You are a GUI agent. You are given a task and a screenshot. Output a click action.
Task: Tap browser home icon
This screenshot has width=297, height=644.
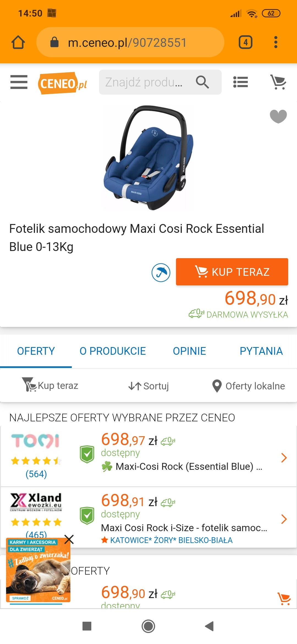18,42
